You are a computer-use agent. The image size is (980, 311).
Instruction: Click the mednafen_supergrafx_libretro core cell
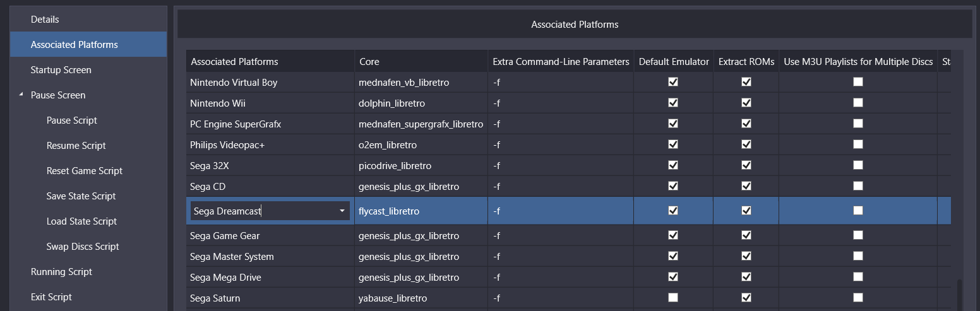pyautogui.click(x=421, y=124)
